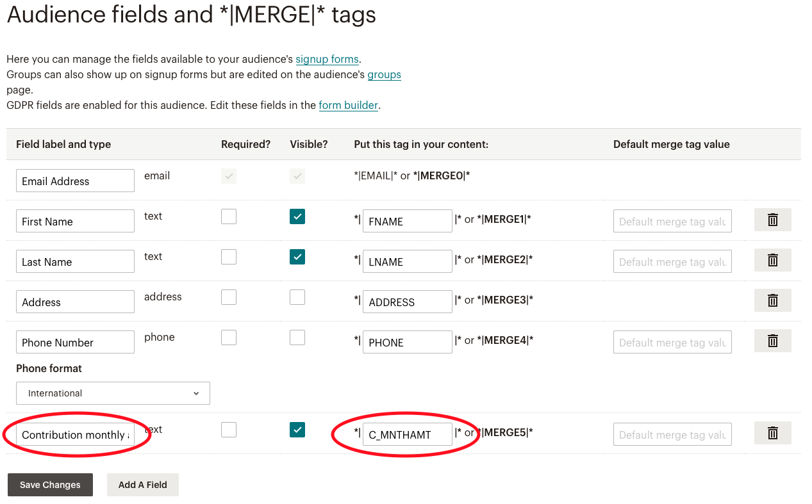Remove the Address field with trash icon
The height and width of the screenshot is (504, 812).
pyautogui.click(x=772, y=301)
